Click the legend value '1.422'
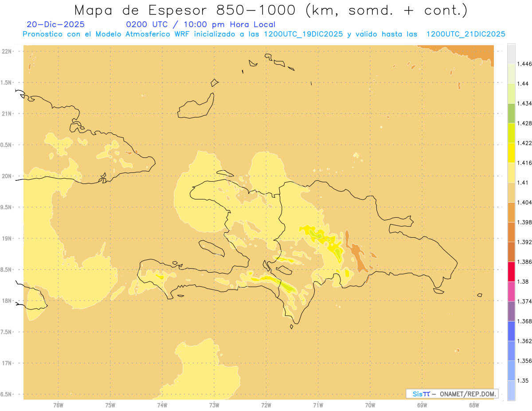Image resolution: width=532 pixels, height=411 pixels. (x=524, y=143)
